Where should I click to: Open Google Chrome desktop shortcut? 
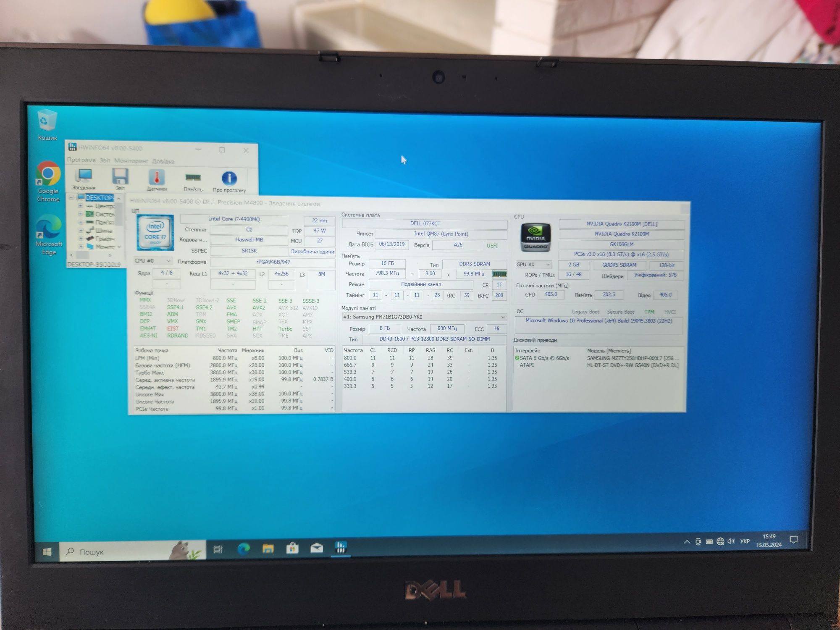coord(48,182)
